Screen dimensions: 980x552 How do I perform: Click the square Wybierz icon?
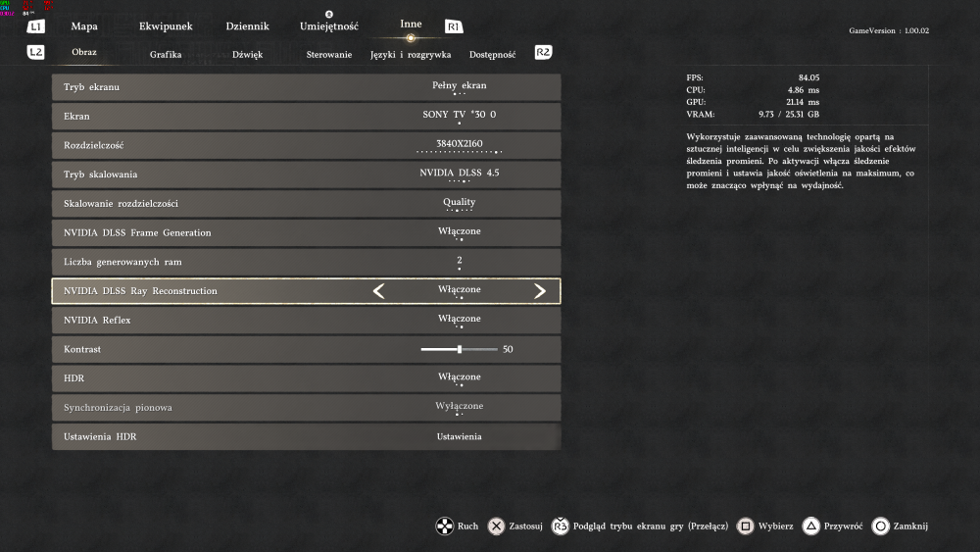[745, 527]
